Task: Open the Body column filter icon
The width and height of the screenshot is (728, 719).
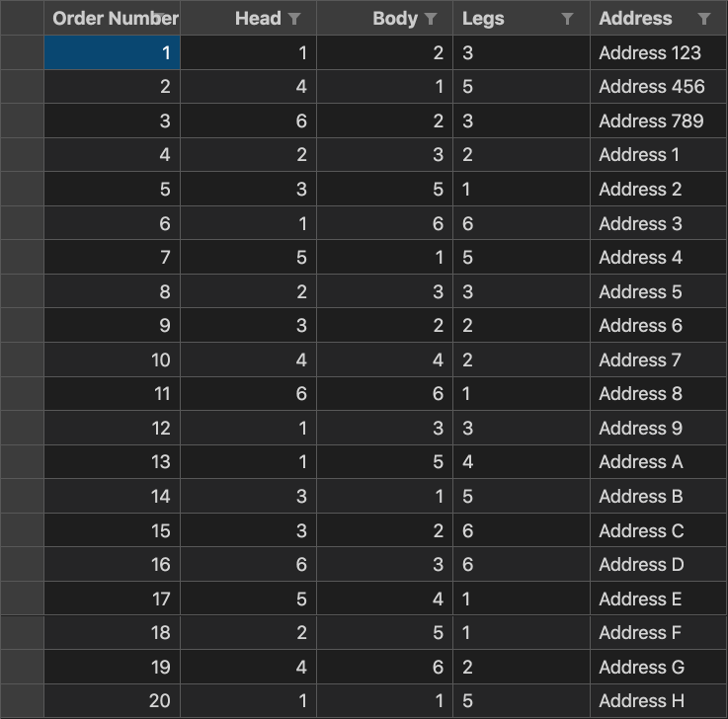Action: [x=431, y=19]
